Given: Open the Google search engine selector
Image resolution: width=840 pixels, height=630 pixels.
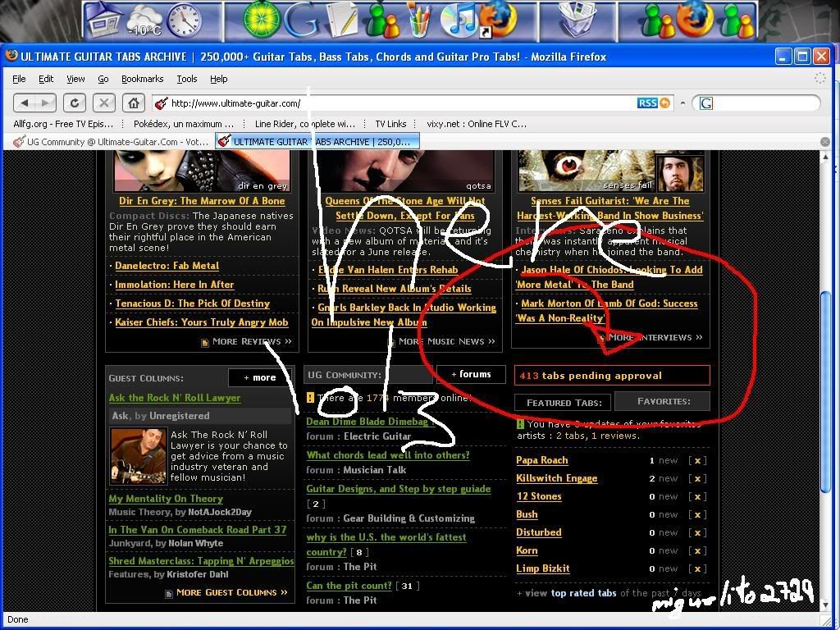Looking at the screenshot, I should (x=706, y=103).
